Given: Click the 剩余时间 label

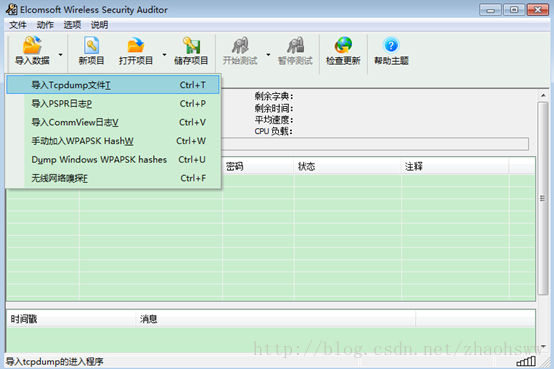Looking at the screenshot, I should click(x=274, y=108).
